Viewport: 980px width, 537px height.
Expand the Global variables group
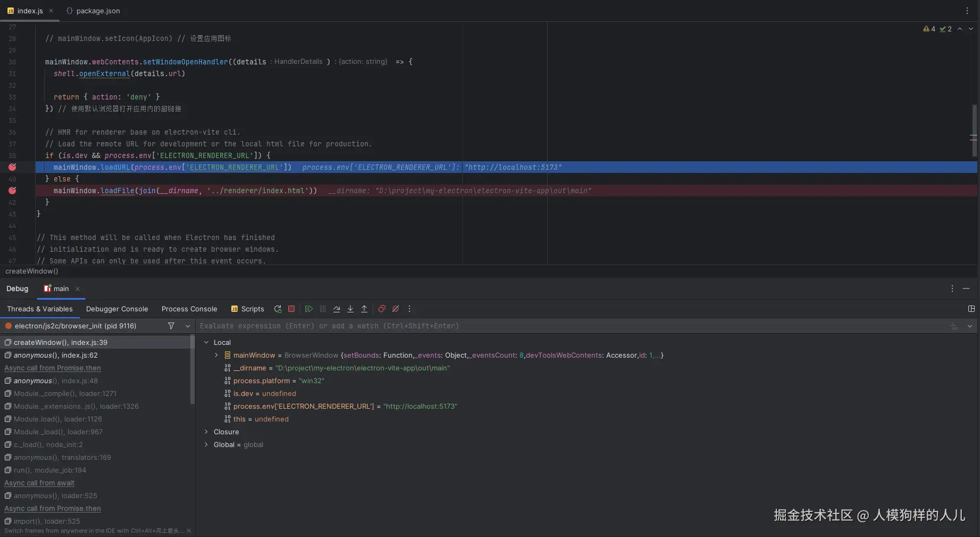206,444
